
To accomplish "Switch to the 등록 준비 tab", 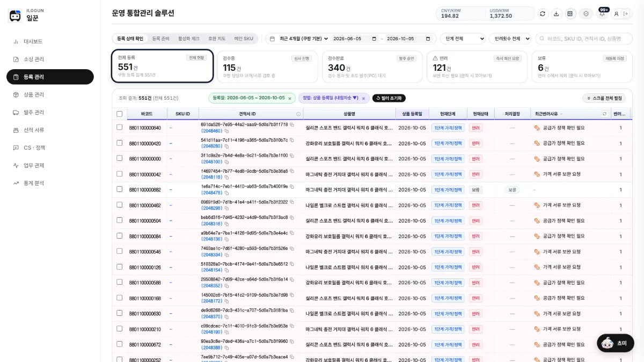I will [x=160, y=39].
